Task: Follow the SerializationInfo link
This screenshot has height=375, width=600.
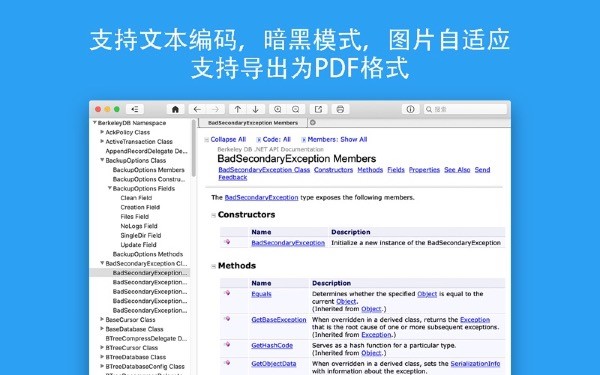Action: [475, 364]
